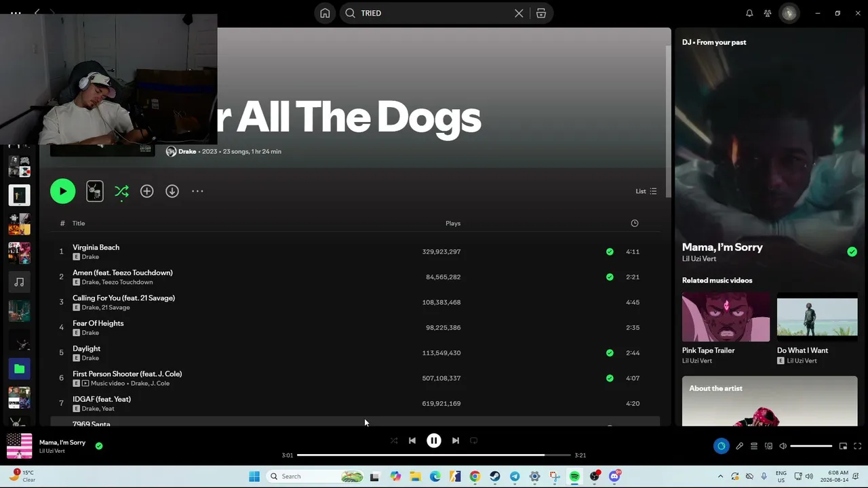Open the play Queue
The width and height of the screenshot is (868, 488).
[x=754, y=446]
